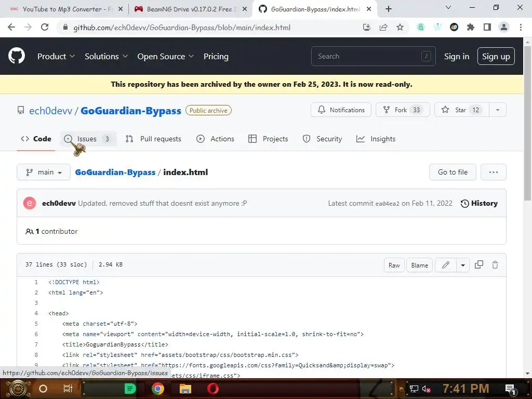Click the Task View taskbar icon
Screen dimensions: 532x399
coord(68,389)
